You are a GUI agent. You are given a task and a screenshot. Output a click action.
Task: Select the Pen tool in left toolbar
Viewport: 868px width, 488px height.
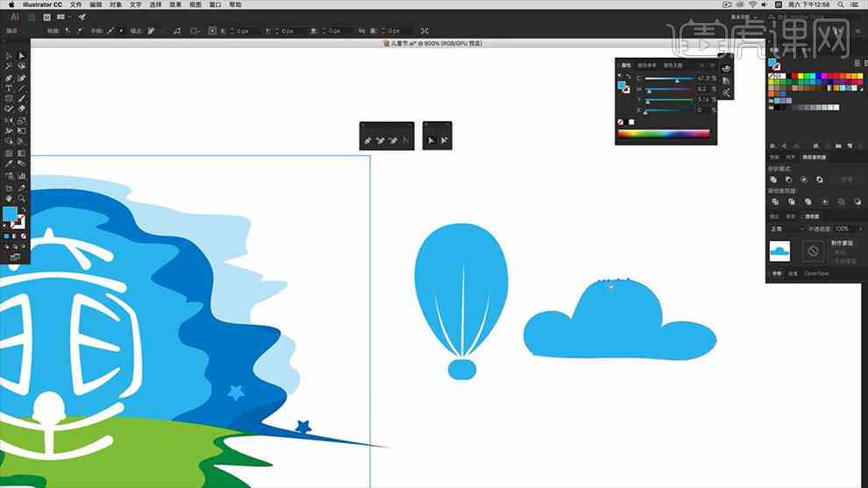click(9, 77)
